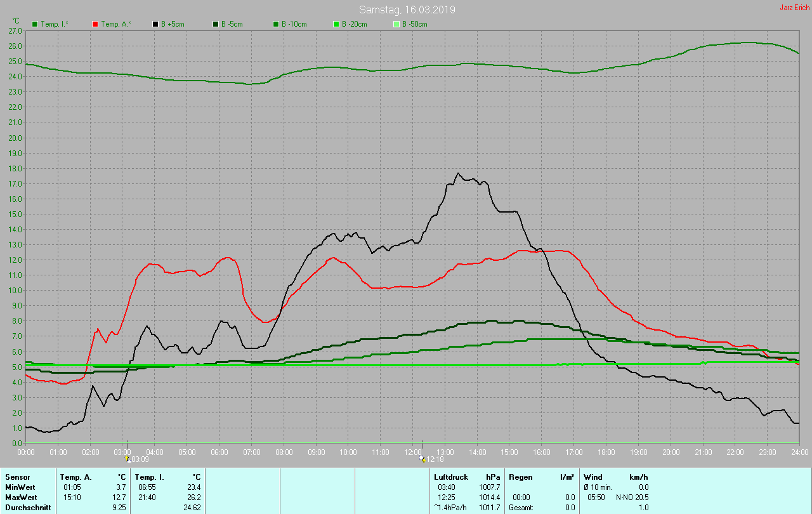
Task: Click the weather icon at 03:09
Action: pyautogui.click(x=127, y=458)
